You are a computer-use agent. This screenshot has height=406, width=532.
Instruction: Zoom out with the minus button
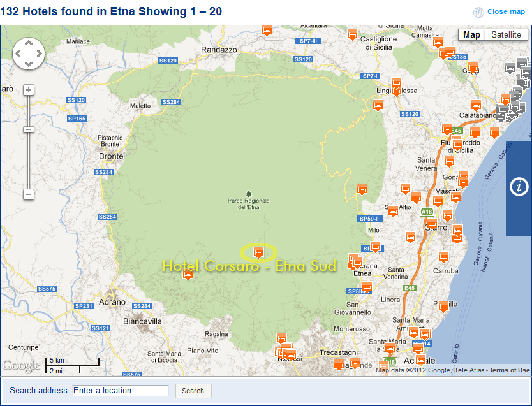click(29, 194)
